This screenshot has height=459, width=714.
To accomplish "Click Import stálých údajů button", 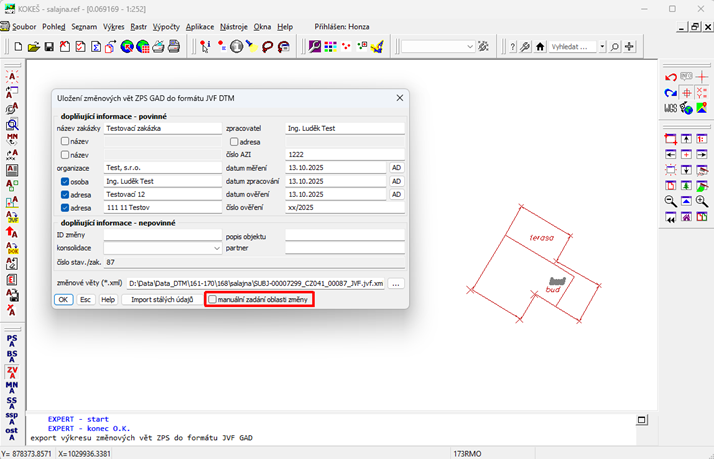I will click(x=162, y=299).
